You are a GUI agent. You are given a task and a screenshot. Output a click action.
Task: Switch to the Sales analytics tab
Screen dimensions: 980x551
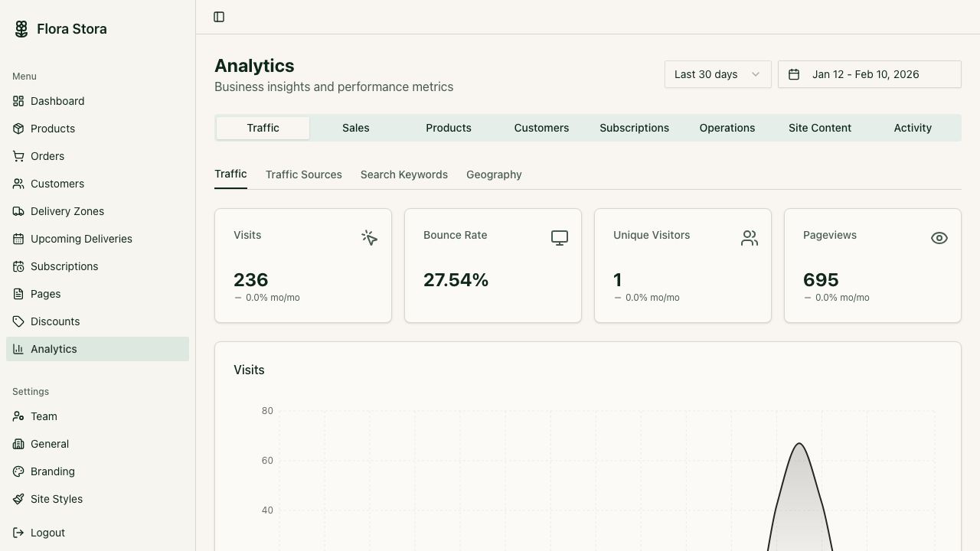pos(356,128)
